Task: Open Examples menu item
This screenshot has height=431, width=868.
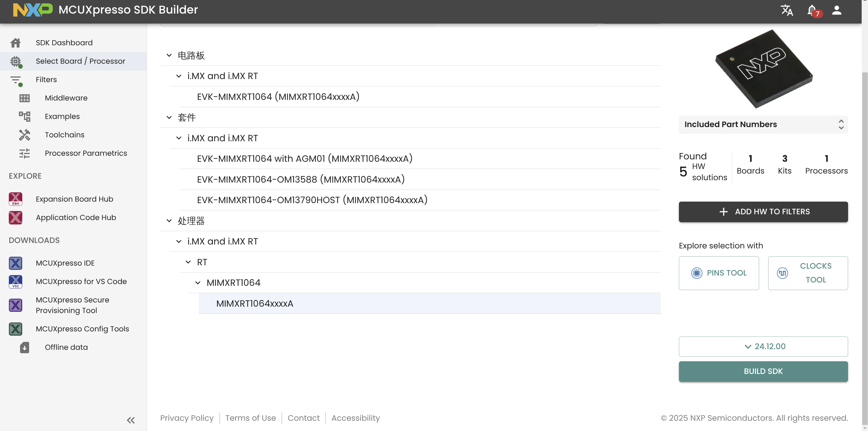Action: (62, 116)
